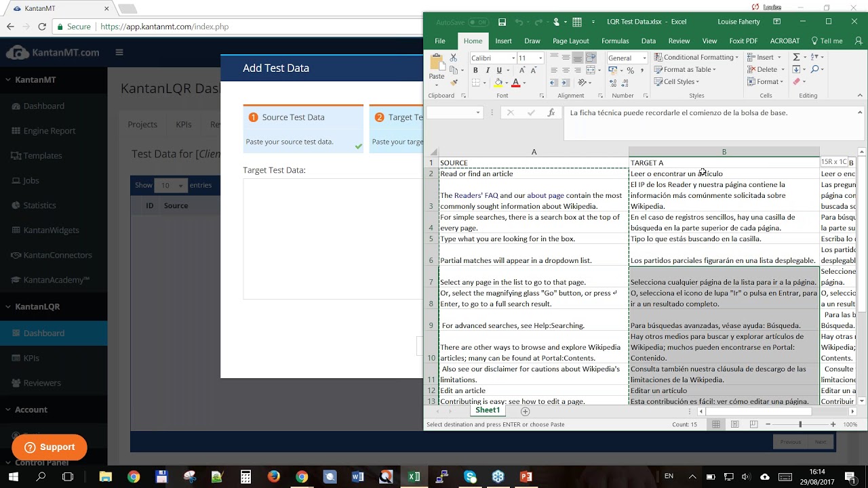Open the touch/mouse mode icon in Excel's title bar
Image resolution: width=868 pixels, height=488 pixels.
557,22
